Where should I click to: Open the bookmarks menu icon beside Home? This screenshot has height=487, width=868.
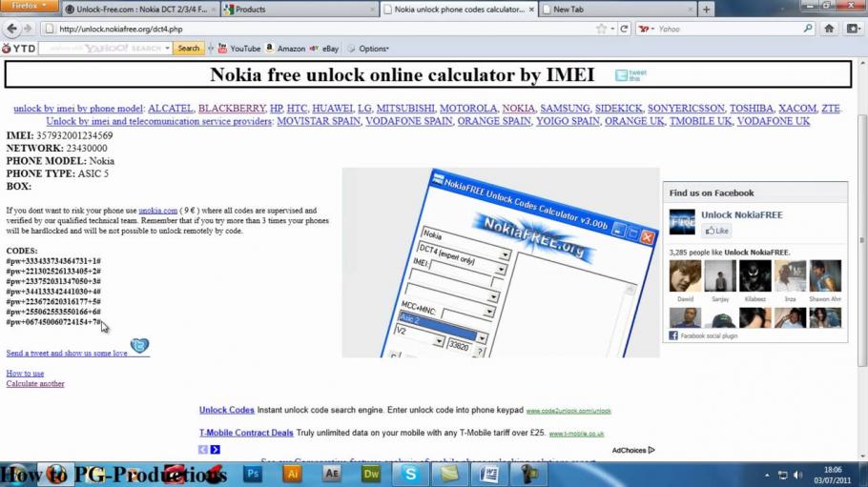click(x=853, y=29)
